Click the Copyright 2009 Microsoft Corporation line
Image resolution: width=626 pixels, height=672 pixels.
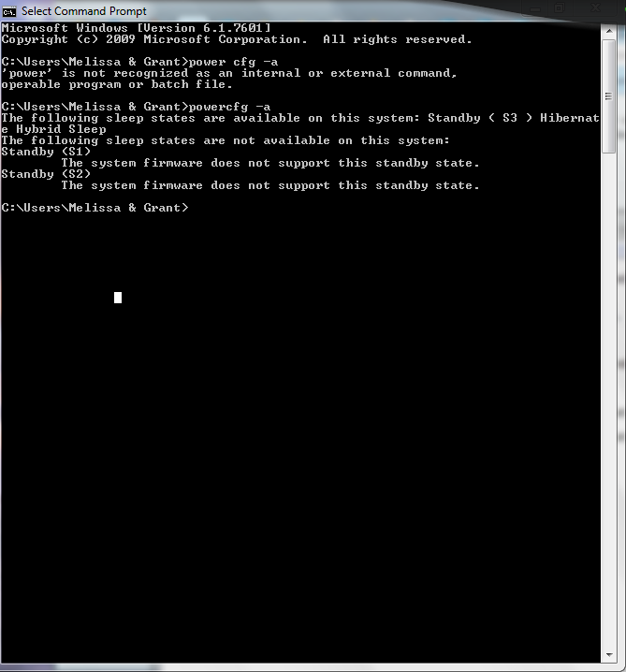(237, 39)
